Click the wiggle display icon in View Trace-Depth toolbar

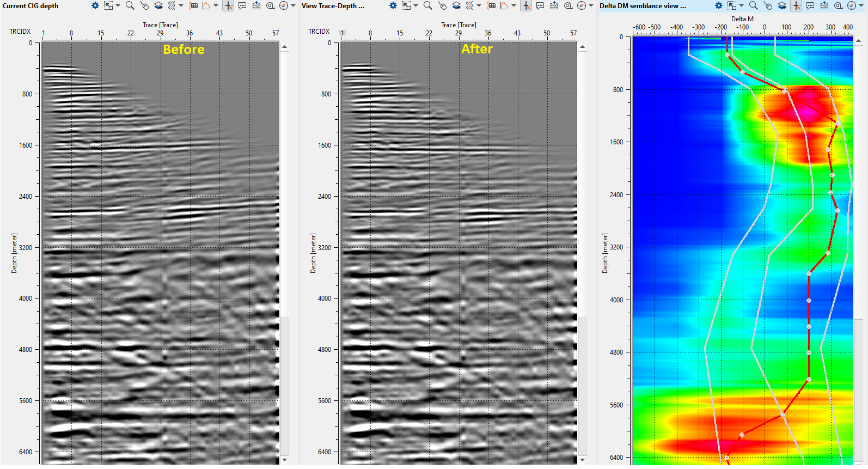(469, 5)
